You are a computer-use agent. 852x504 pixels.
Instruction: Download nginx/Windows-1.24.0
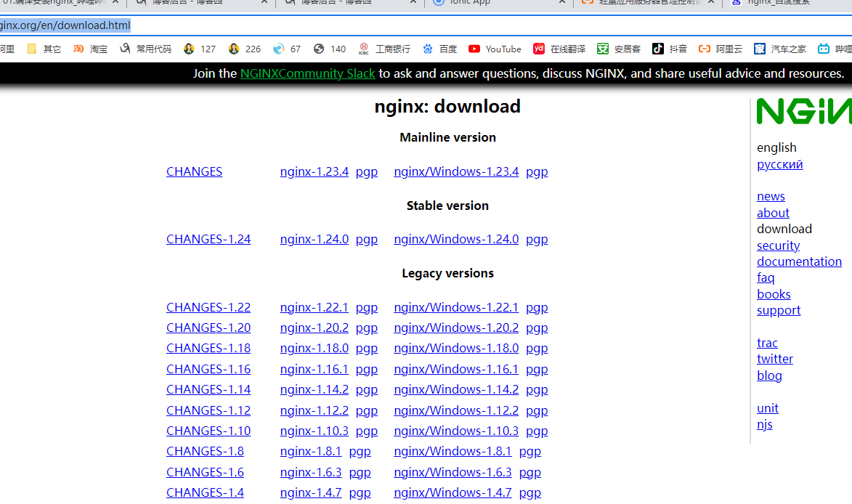pos(456,240)
